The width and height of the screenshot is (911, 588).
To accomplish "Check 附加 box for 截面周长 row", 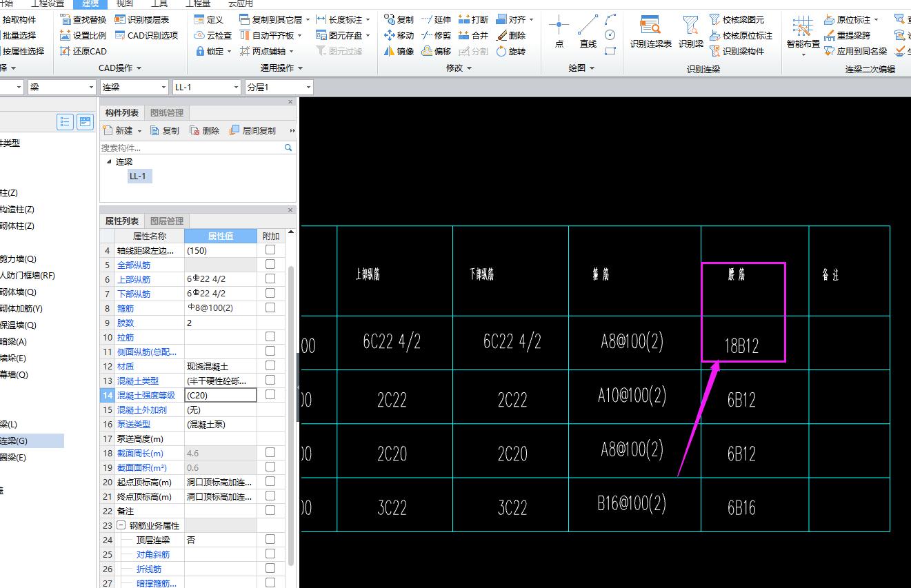I will pyautogui.click(x=270, y=452).
